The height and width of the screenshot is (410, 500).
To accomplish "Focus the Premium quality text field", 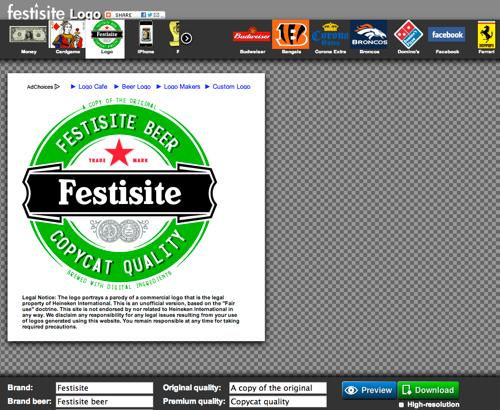I will click(x=278, y=401).
